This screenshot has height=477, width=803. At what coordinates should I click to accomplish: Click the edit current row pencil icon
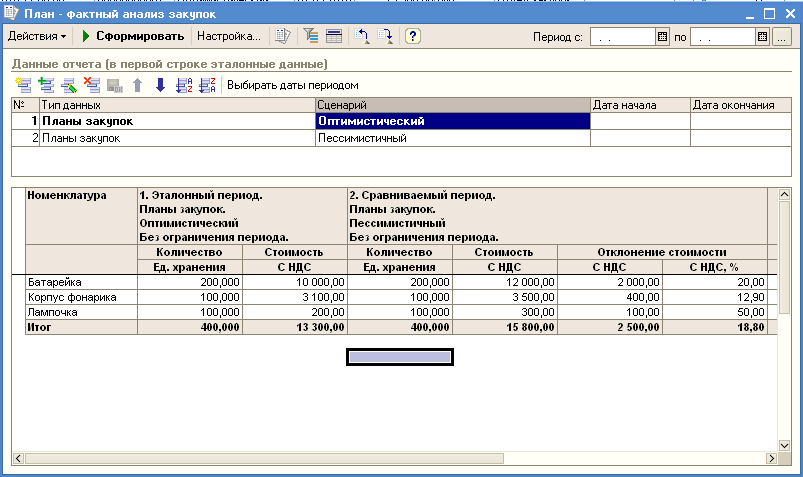coord(69,85)
